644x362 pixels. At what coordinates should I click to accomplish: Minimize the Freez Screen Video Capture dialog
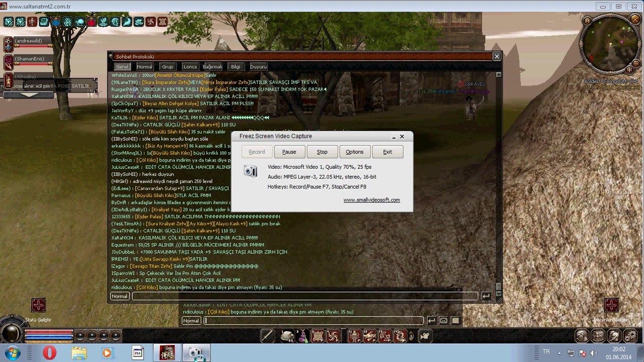pyautogui.click(x=393, y=137)
